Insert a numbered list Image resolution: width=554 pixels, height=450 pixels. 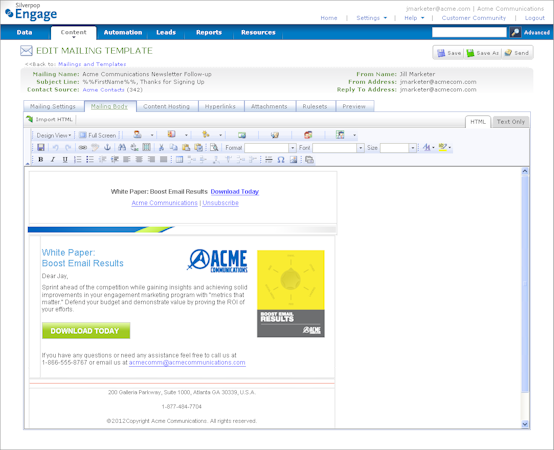[x=77, y=159]
